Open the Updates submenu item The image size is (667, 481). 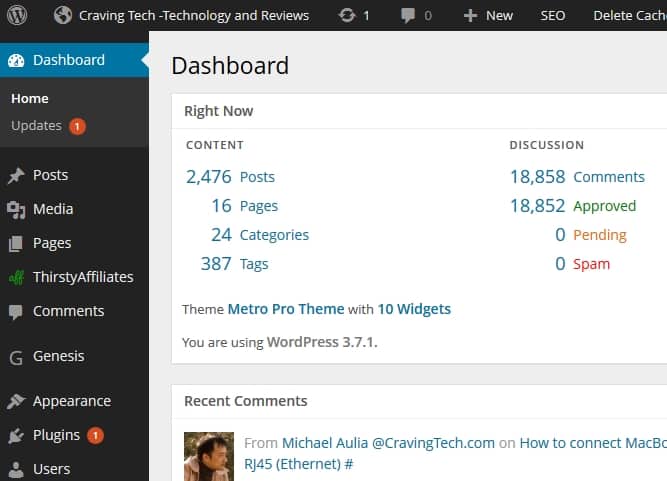[37, 126]
